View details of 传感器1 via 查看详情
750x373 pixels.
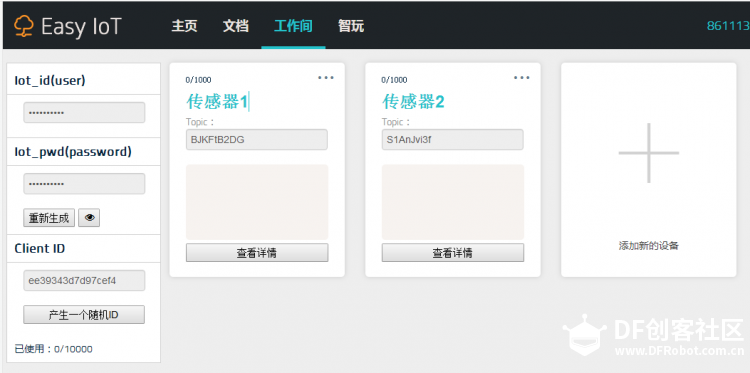257,252
